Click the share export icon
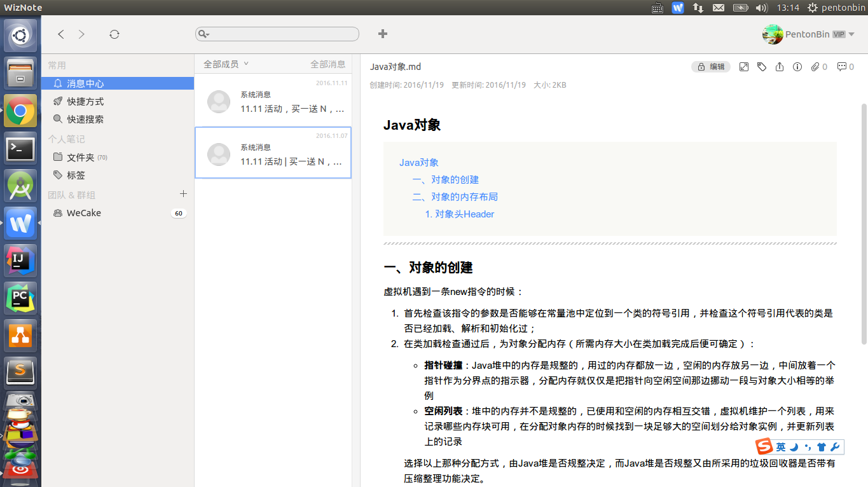Viewport: 868px width, 487px height. (x=780, y=67)
